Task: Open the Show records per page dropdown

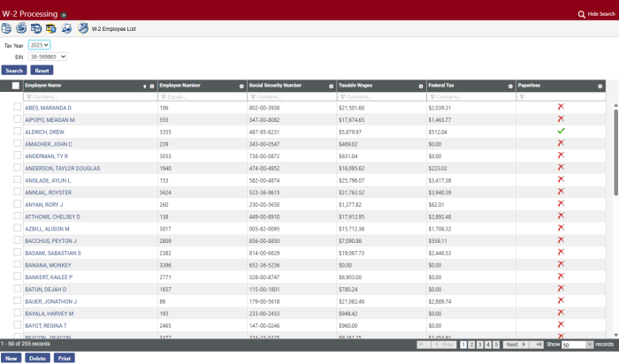Action: point(577,345)
